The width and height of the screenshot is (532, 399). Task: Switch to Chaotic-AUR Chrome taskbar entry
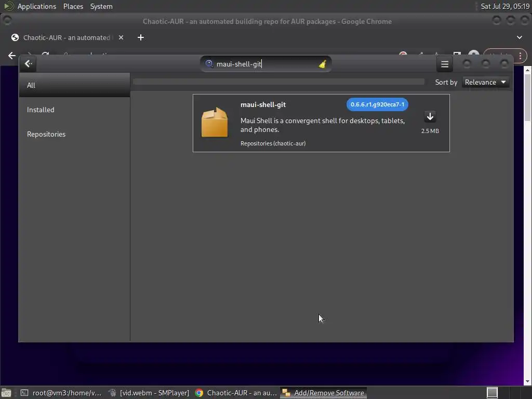pyautogui.click(x=236, y=393)
